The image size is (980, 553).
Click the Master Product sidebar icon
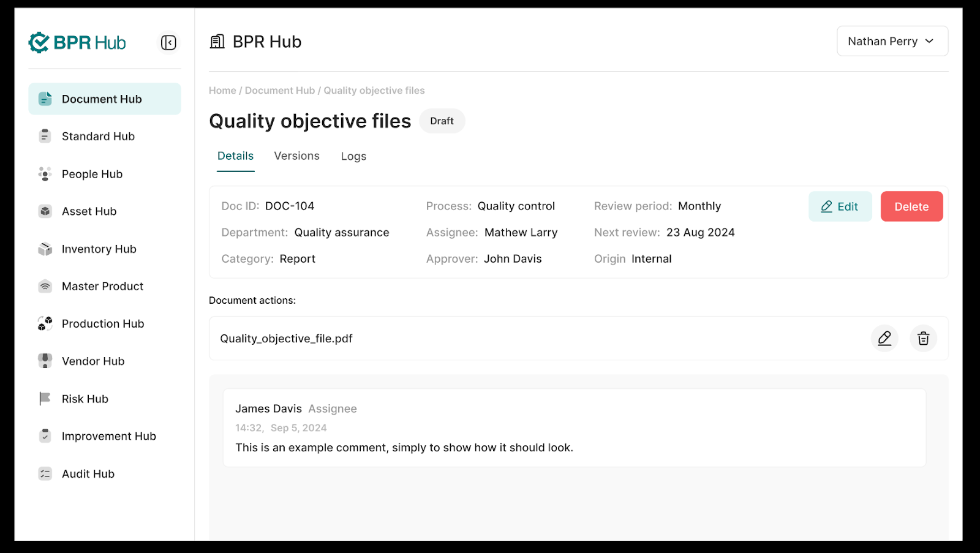tap(45, 286)
